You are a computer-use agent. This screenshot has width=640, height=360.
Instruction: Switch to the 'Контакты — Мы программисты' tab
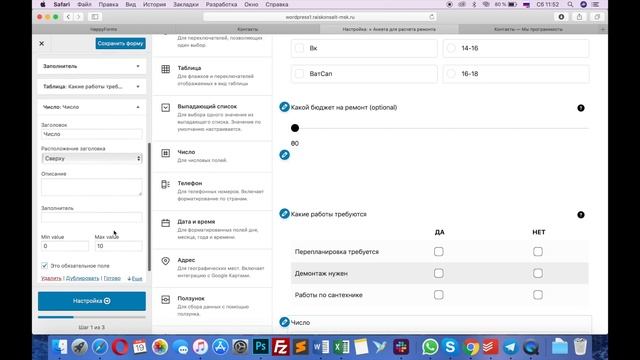pyautogui.click(x=528, y=29)
